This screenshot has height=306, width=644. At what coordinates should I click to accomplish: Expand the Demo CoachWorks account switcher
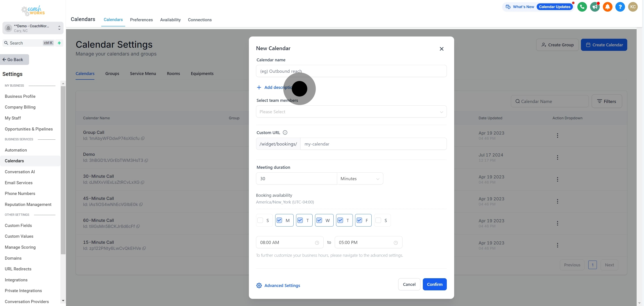pyautogui.click(x=33, y=28)
